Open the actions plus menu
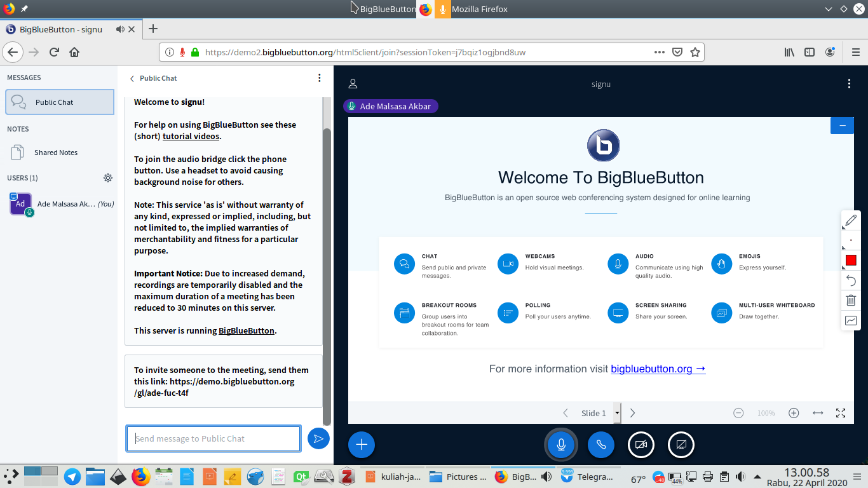Screen dimensions: 868x488 click(361, 445)
